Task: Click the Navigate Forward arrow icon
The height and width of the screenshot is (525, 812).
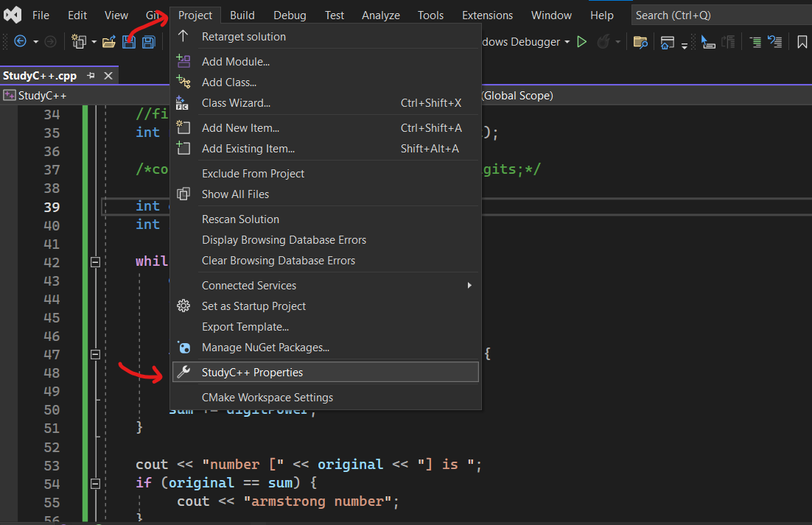Action: [50, 41]
